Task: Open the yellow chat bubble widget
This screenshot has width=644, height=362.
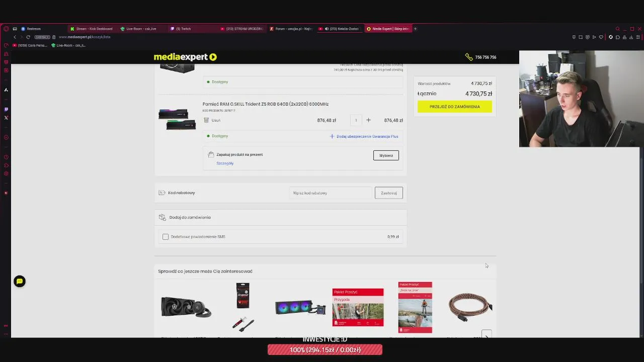Action: point(19,282)
